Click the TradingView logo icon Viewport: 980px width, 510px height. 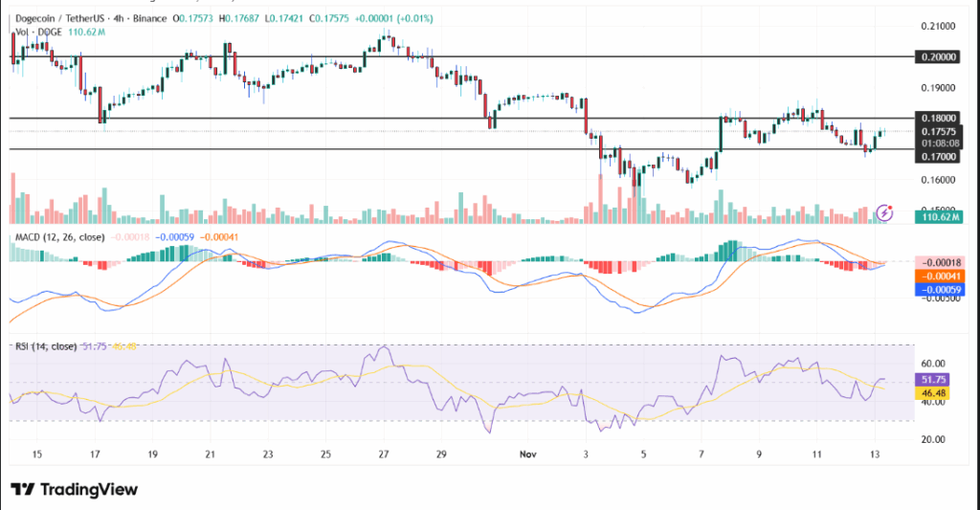pos(24,489)
